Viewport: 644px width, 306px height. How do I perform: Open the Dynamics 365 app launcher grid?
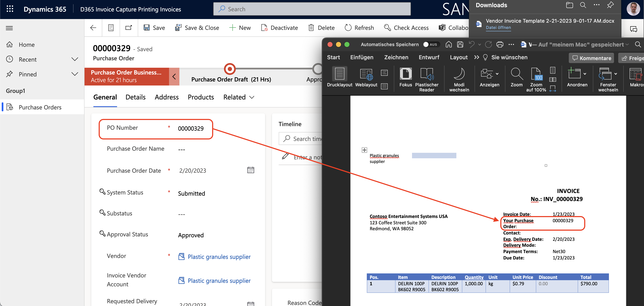pos(10,9)
